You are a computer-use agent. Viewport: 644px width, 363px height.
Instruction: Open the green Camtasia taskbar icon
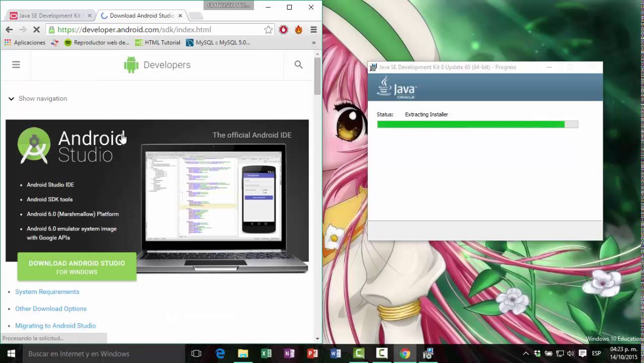coord(359,353)
